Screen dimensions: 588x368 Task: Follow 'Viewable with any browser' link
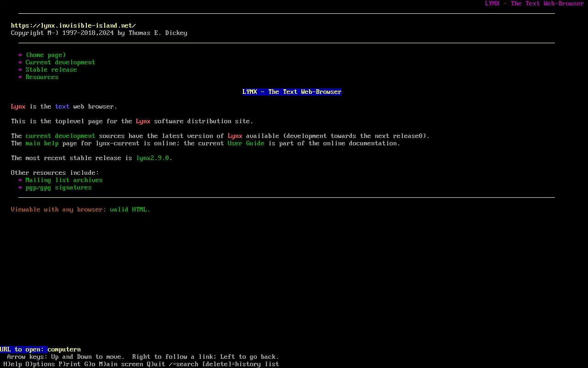point(58,210)
